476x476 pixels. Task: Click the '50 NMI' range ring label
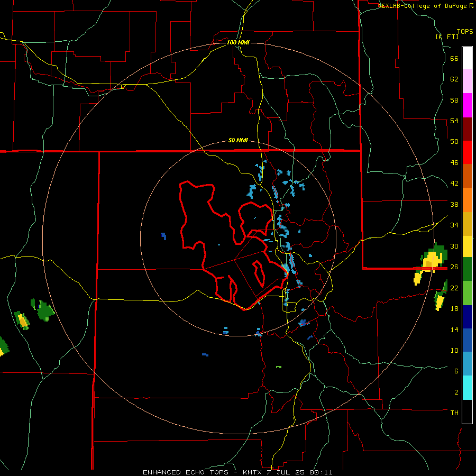tap(238, 140)
